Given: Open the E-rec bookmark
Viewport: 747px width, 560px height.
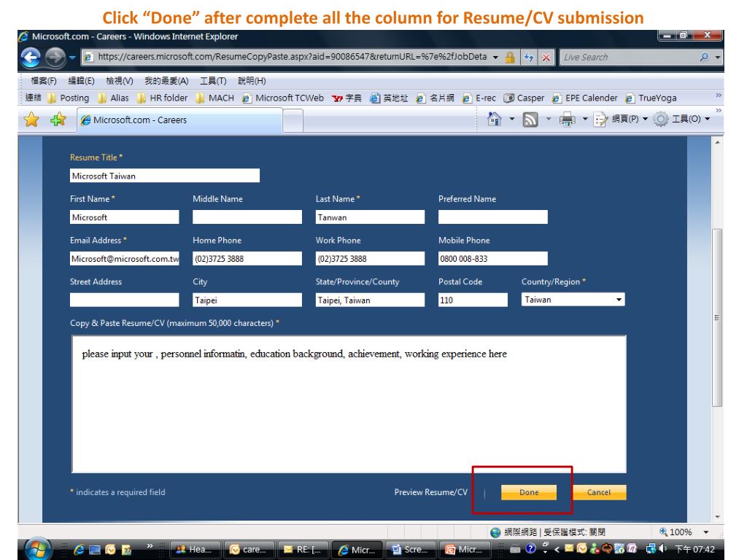Looking at the screenshot, I should (479, 98).
